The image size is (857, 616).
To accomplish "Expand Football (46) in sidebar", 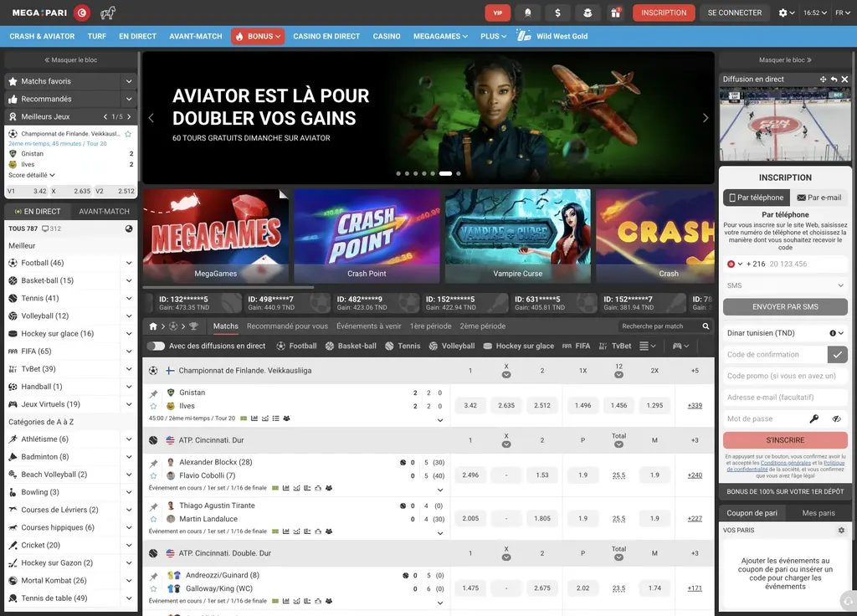I will [x=129, y=263].
